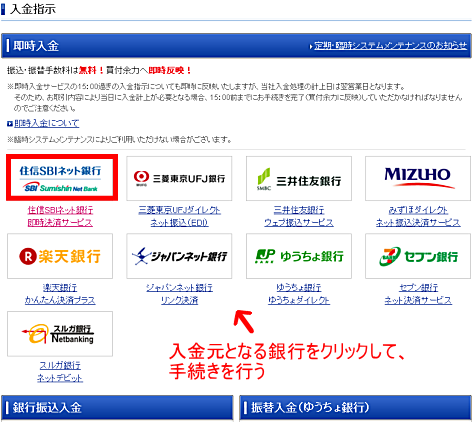Open 定期・臨時システムメンテナンスのお知らせ link
This screenshot has height=422, width=474.
390,46
